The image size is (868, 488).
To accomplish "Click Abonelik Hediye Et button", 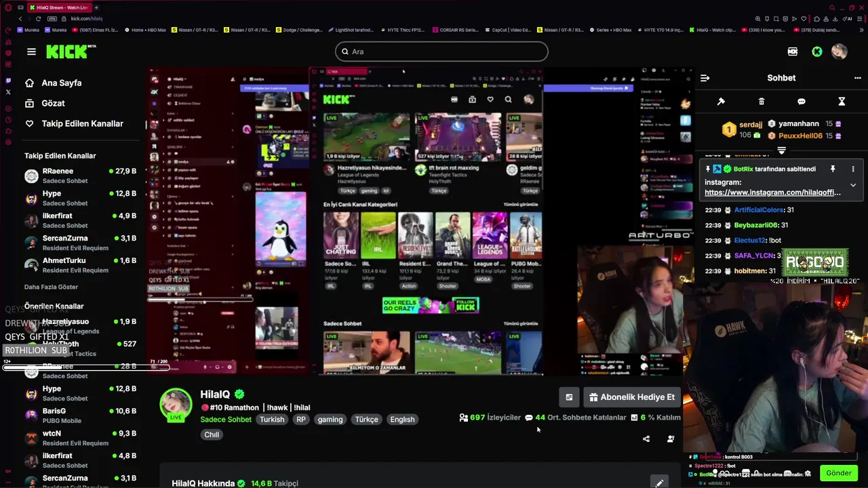I will tap(632, 397).
